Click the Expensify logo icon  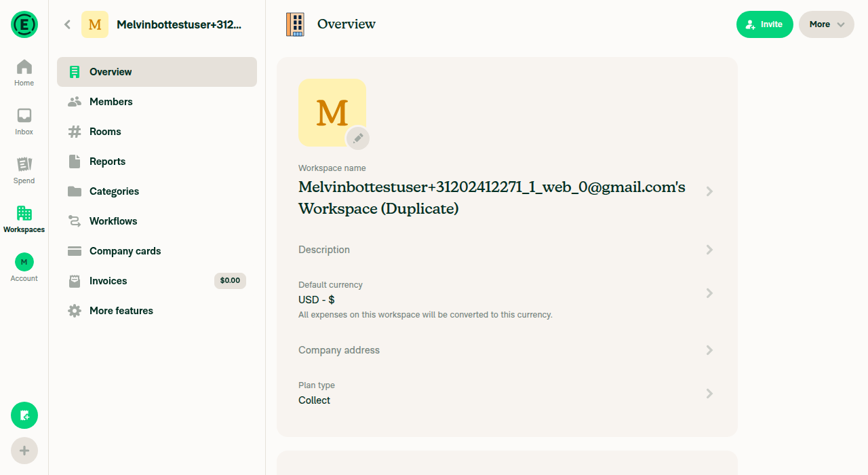pos(24,24)
